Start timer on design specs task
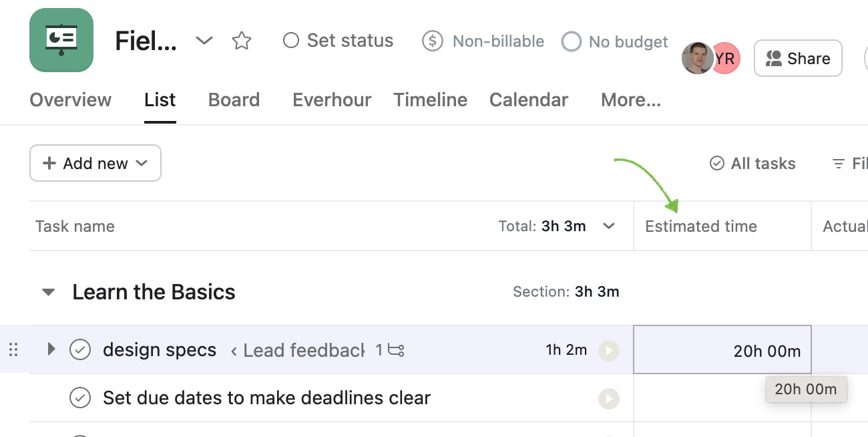Image resolution: width=868 pixels, height=437 pixels. click(x=608, y=350)
